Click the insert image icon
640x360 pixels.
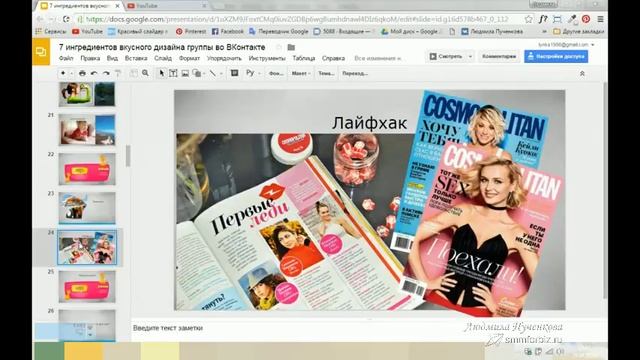185,73
